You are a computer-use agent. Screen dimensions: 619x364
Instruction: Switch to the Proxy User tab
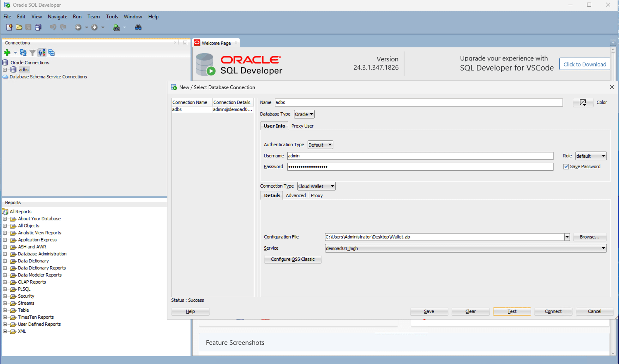pyautogui.click(x=302, y=126)
